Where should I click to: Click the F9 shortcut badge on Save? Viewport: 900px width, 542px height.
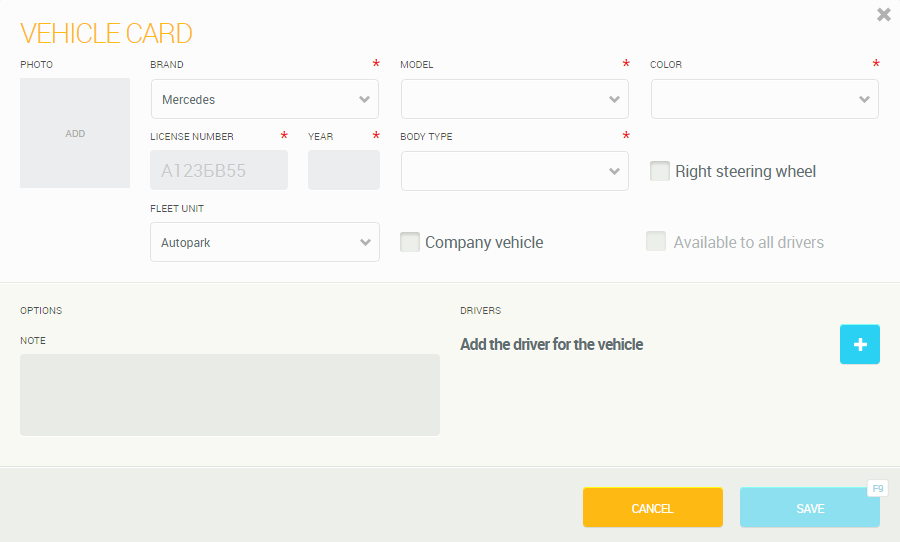click(877, 488)
